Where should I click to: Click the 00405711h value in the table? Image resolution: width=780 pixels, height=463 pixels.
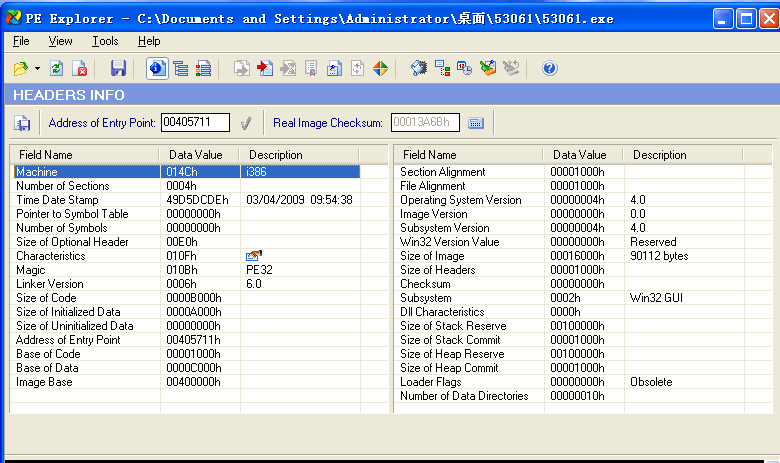193,340
